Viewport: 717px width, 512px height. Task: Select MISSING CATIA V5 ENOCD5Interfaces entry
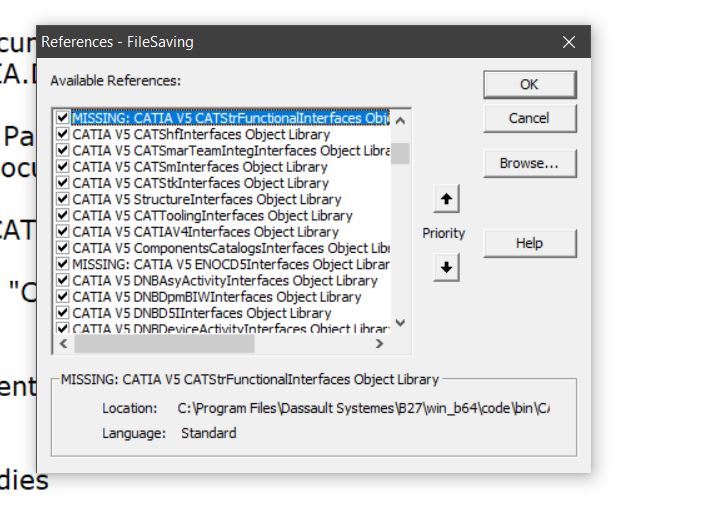point(231,264)
